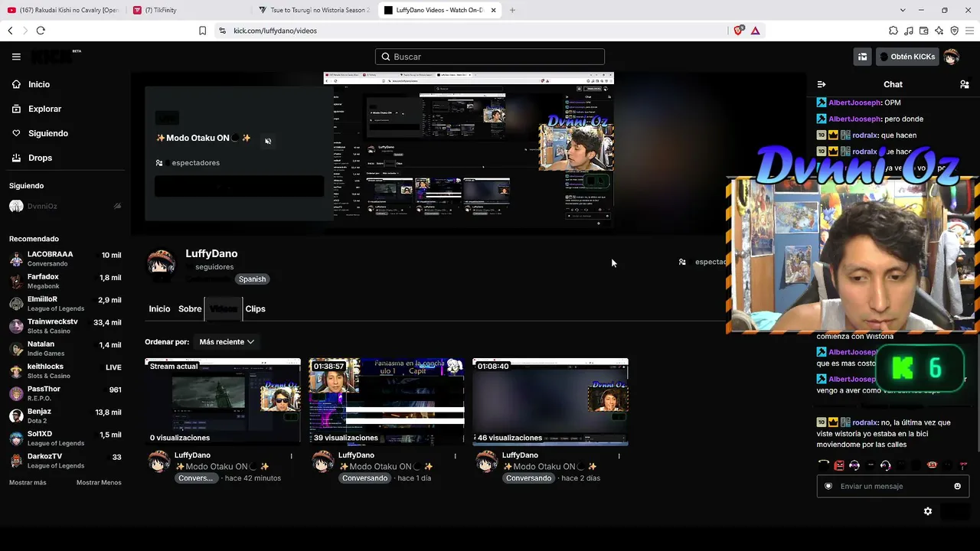Screen dimensions: 980x551
Task: Bookmark this page with the bookmark icon
Action: pyautogui.click(x=202, y=31)
